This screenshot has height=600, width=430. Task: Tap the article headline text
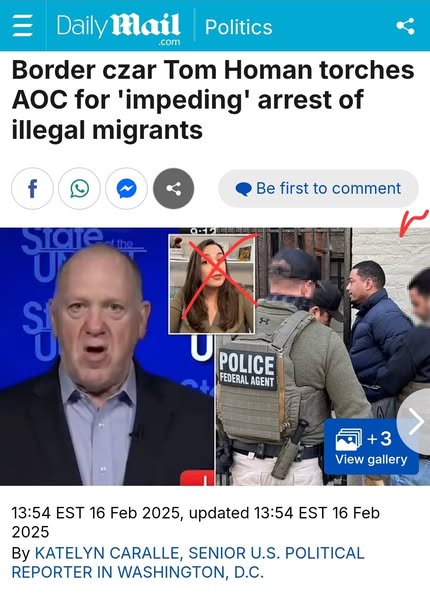coord(213,100)
